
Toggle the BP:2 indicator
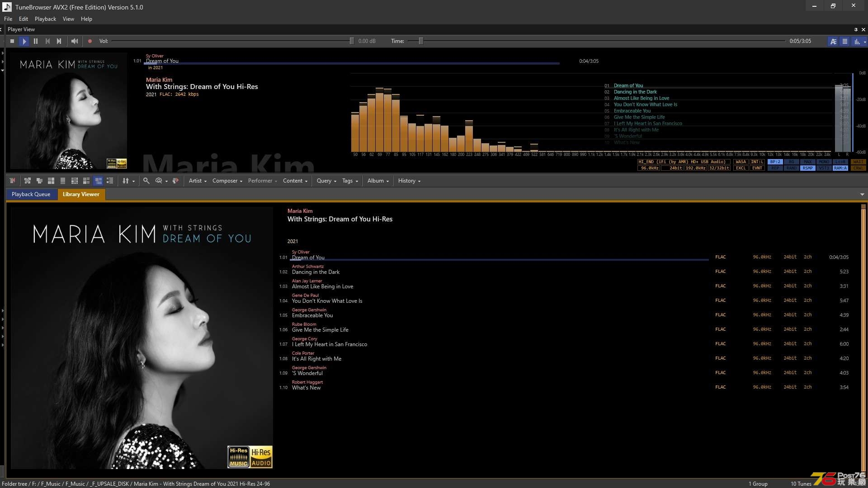(775, 162)
